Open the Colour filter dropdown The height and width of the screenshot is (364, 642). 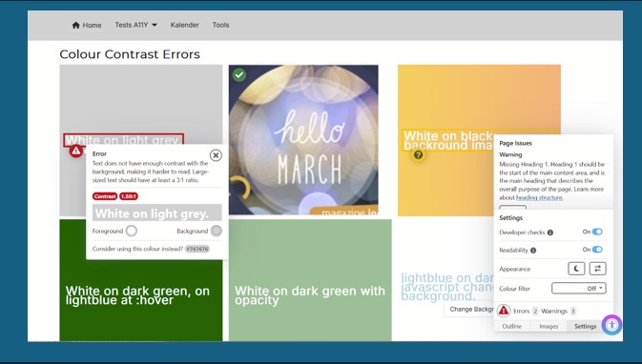(578, 289)
